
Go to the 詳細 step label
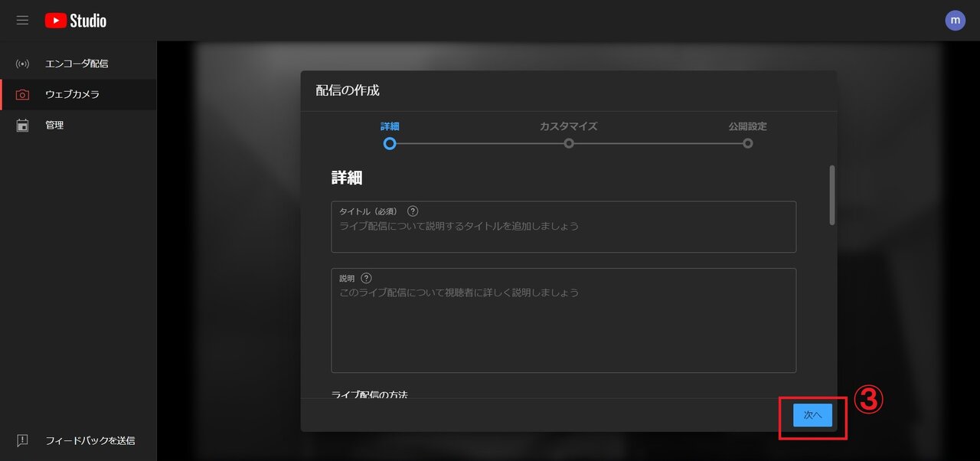point(390,126)
